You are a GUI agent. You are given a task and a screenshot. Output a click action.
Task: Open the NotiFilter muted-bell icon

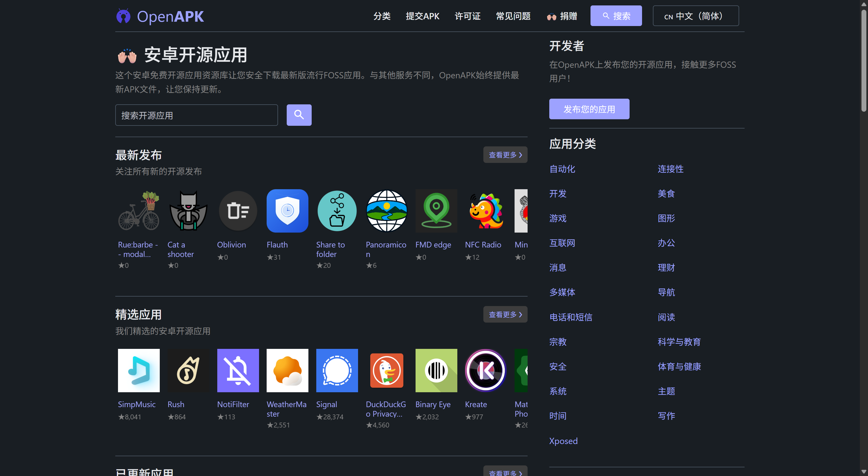point(238,370)
